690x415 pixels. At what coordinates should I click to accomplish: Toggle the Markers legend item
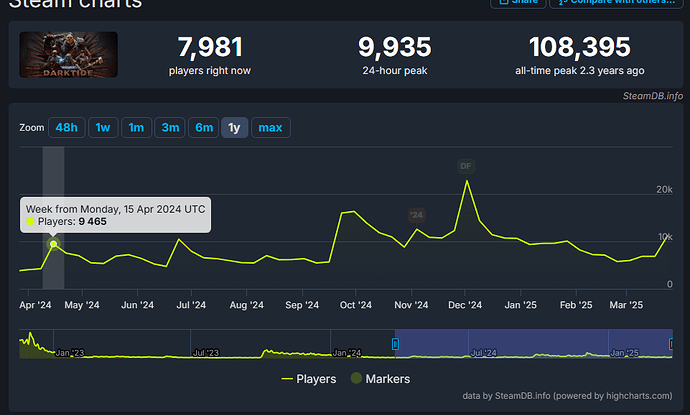click(380, 378)
